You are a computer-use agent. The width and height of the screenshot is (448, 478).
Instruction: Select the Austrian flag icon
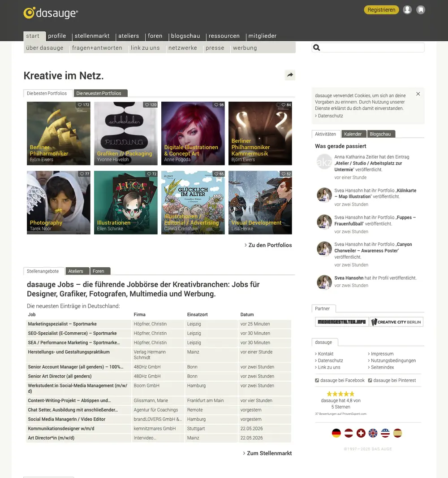click(349, 433)
